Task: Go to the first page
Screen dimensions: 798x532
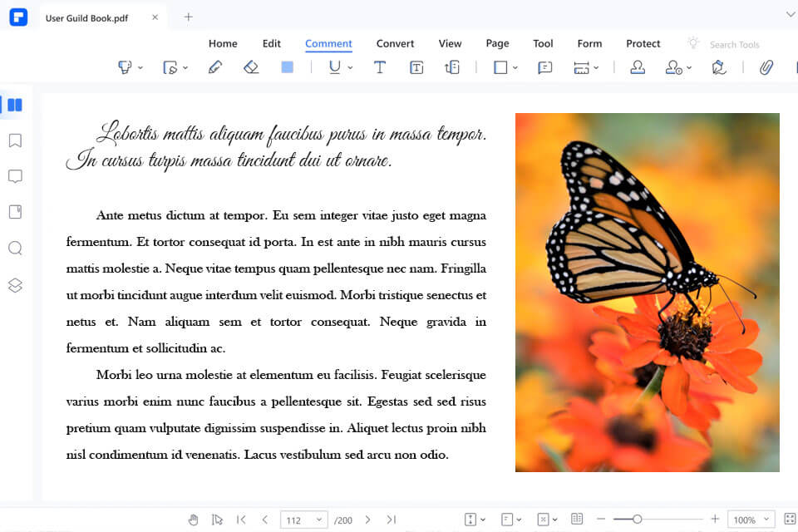Action: click(x=241, y=520)
